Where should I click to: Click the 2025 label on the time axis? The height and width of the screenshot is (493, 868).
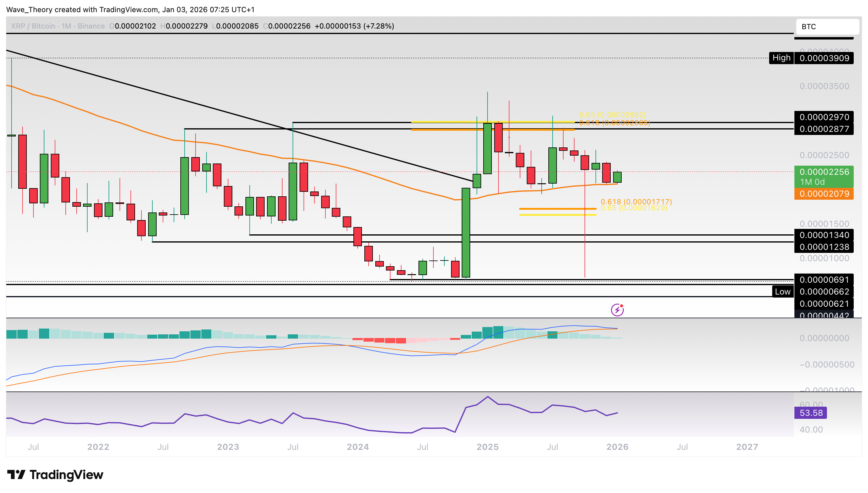(487, 447)
